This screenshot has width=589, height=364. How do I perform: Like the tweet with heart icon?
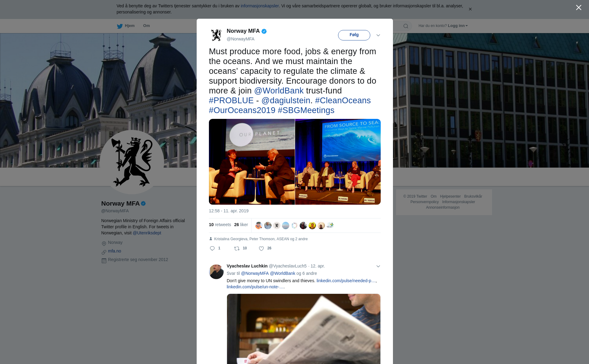pos(261,248)
